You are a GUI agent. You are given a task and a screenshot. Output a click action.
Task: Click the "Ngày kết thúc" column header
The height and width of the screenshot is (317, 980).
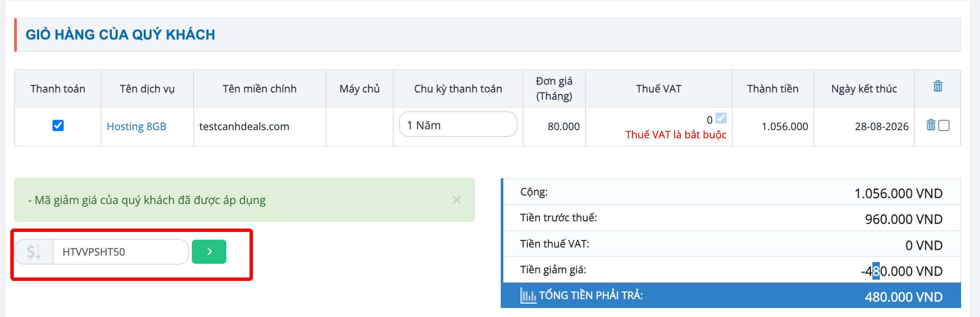pos(864,89)
